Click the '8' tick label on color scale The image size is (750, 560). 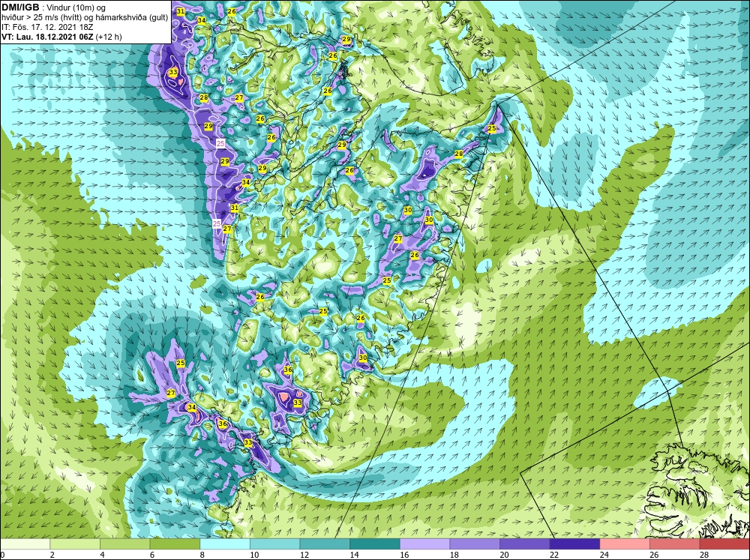click(202, 555)
